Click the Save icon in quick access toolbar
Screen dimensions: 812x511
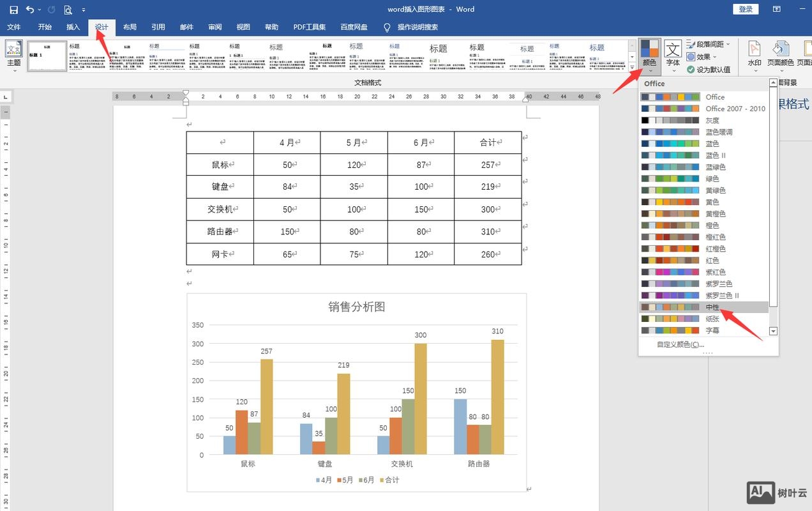13,10
